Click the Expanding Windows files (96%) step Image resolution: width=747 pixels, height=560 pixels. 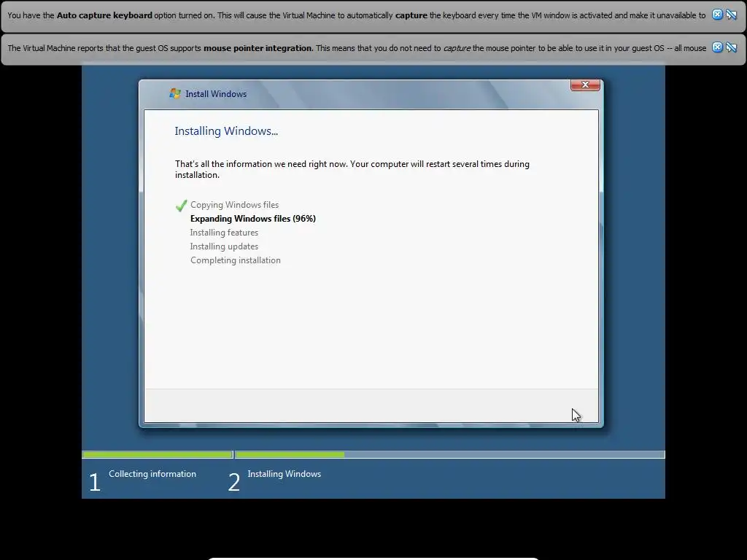[x=253, y=219]
